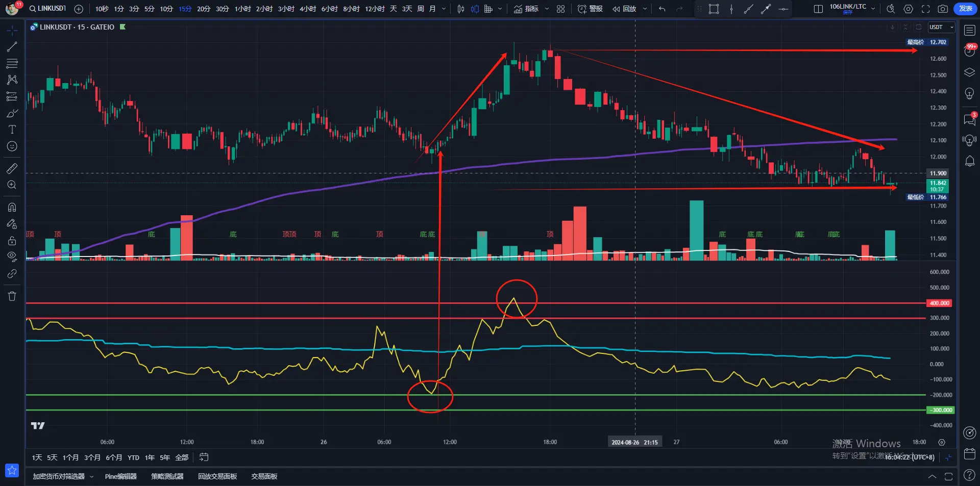
Task: Select the crosshair cursor tool
Action: (12, 31)
